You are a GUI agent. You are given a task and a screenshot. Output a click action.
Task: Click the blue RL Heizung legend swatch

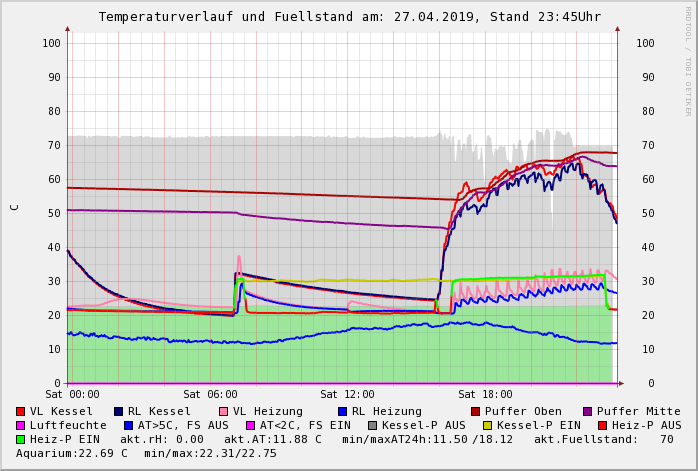coord(342,411)
